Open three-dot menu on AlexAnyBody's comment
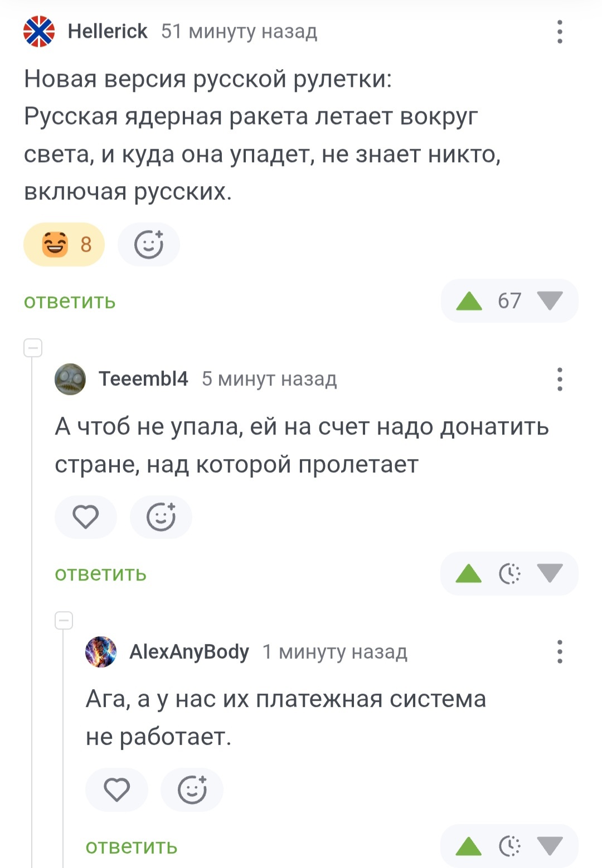 (560, 651)
